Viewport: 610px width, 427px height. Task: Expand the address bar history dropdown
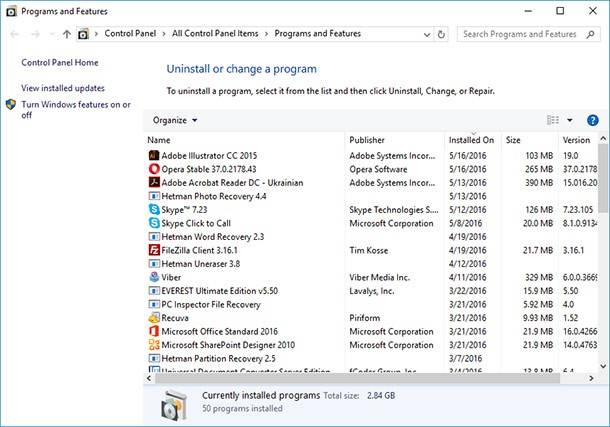point(427,35)
